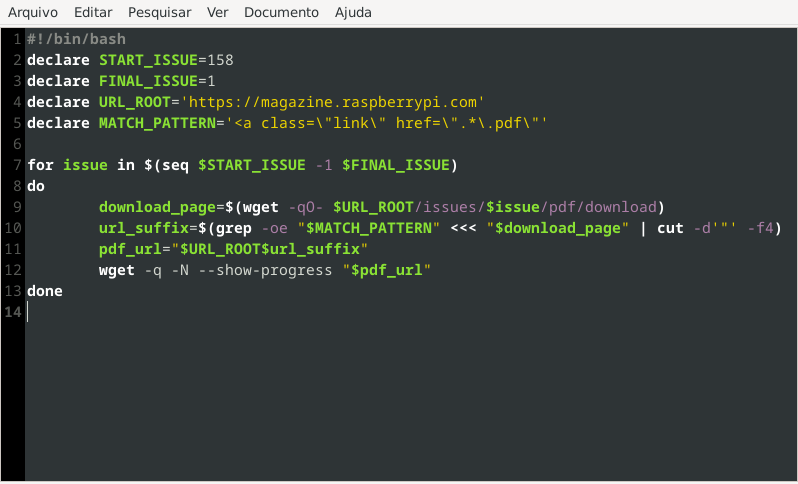Open the Documento menu
The width and height of the screenshot is (798, 484).
[281, 13]
